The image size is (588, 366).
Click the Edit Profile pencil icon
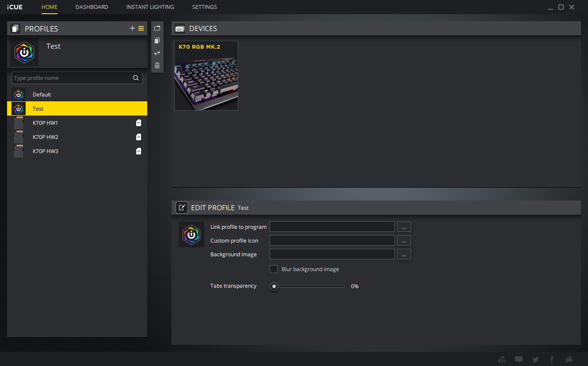tap(182, 208)
